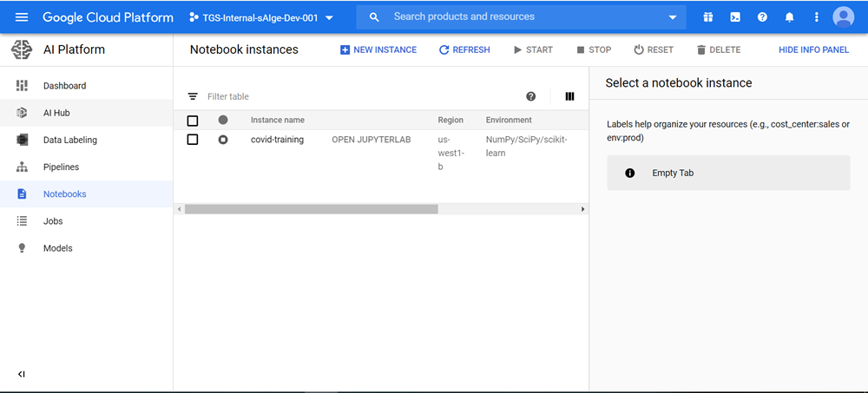Screen dimensions: 868x393
Task: Click the Environment column header
Action: (509, 120)
